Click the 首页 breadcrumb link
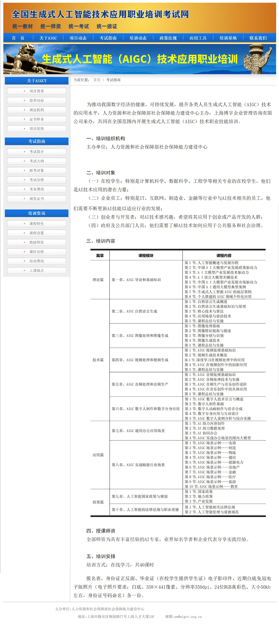Viewport: 279px width, 644px height. tap(97, 80)
